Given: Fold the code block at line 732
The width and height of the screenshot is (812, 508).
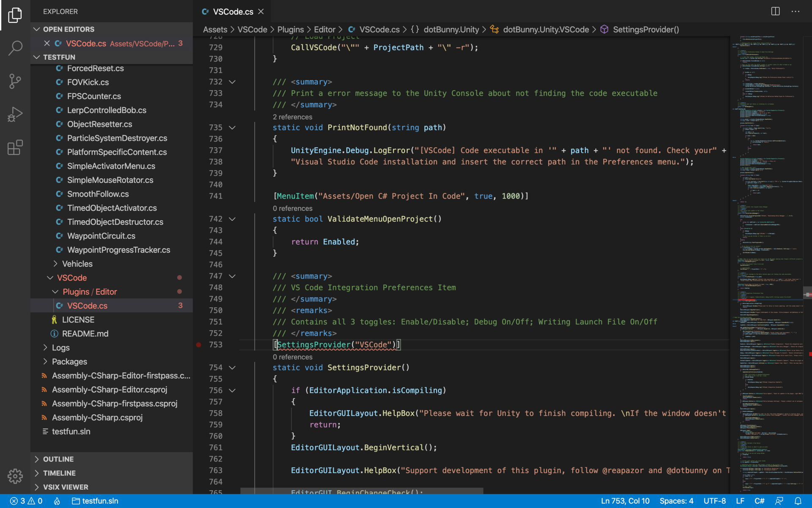Looking at the screenshot, I should 232,82.
